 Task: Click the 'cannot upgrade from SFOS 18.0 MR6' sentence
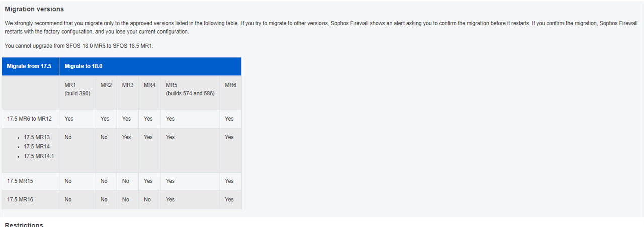pos(79,46)
